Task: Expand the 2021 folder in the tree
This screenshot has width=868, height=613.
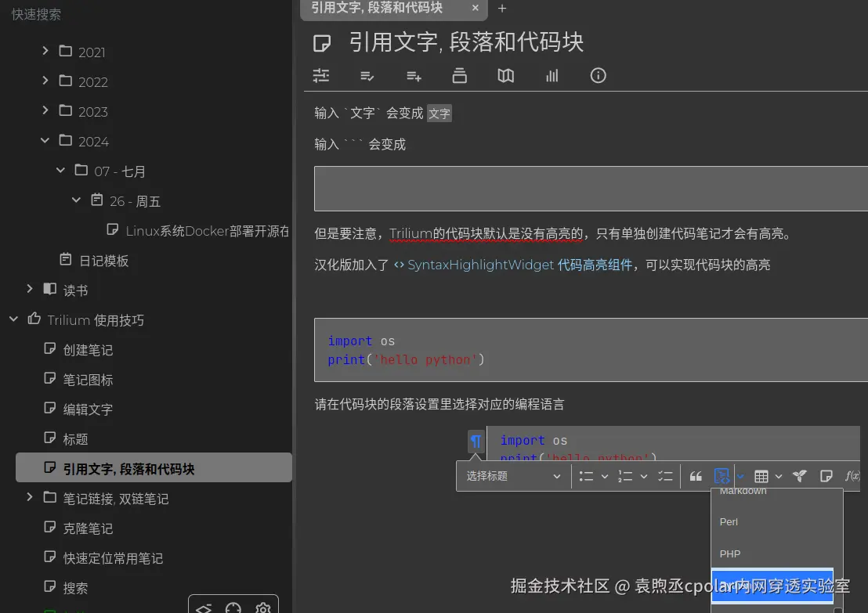Action: (47, 52)
